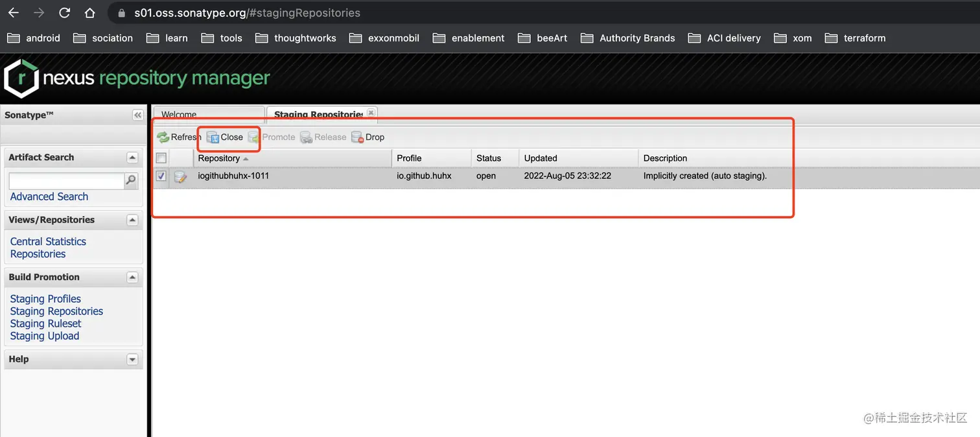Viewport: 980px width, 437px height.
Task: Focus the address bar URL
Action: point(247,13)
